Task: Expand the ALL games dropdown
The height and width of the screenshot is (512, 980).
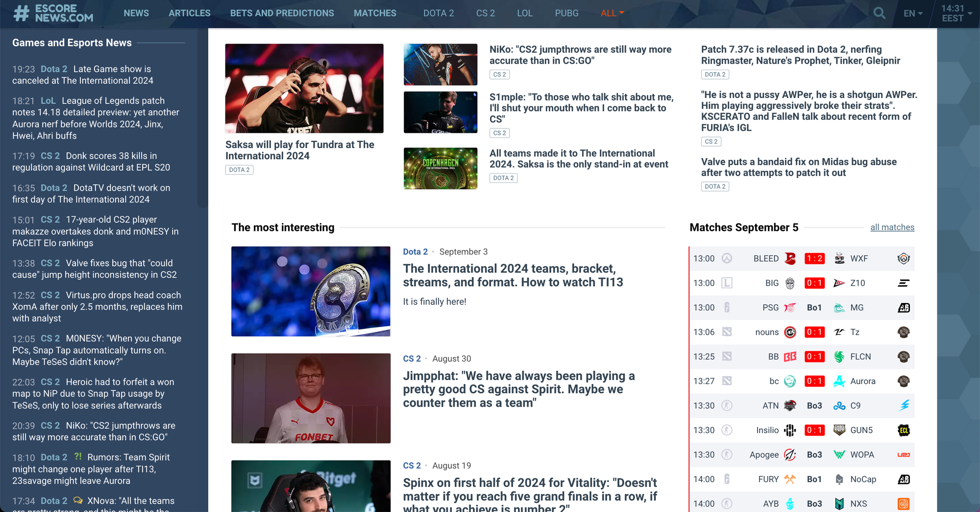Action: [x=612, y=13]
